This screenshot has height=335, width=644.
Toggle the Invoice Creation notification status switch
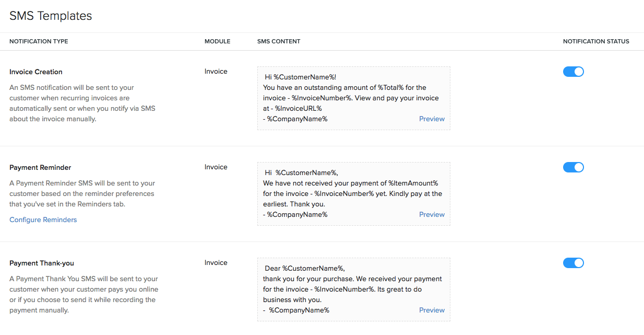[573, 72]
